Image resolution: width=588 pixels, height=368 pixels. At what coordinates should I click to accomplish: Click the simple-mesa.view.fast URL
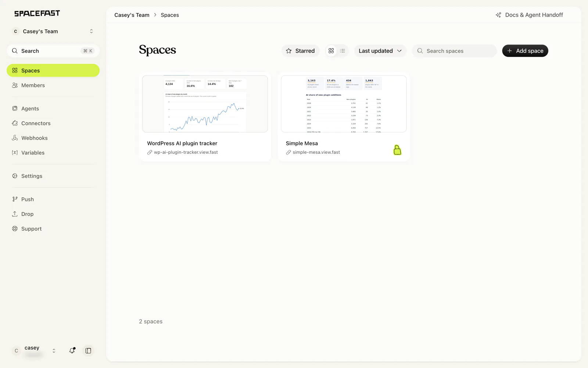point(316,152)
